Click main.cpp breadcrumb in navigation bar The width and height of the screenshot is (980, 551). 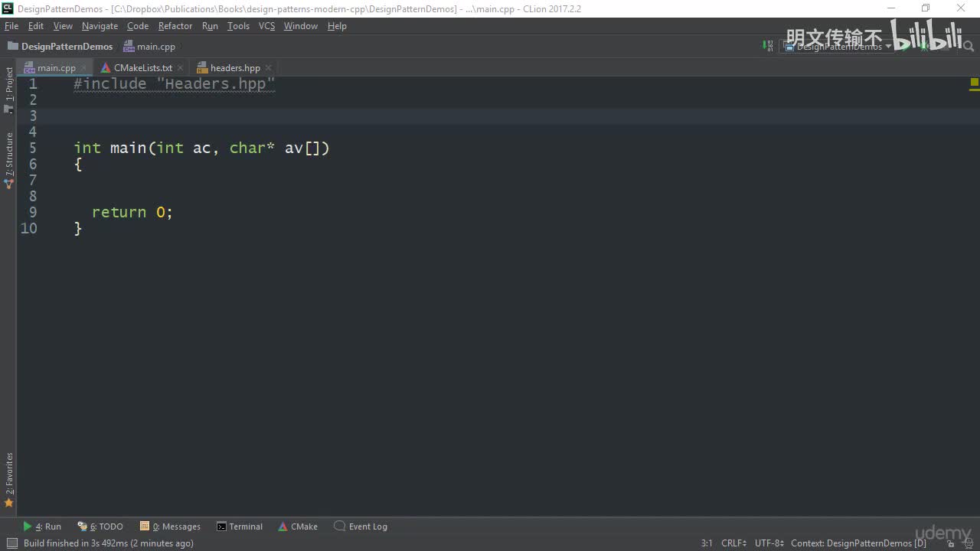[x=149, y=47]
